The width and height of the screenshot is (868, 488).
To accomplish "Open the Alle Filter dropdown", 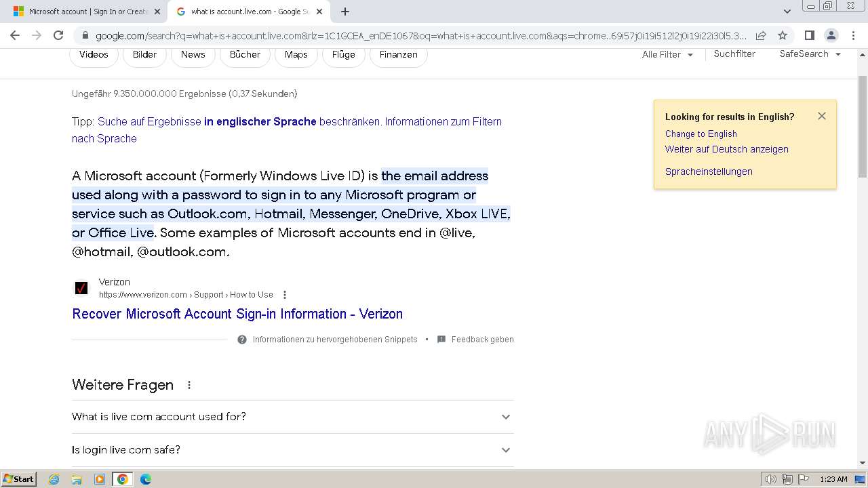I will (x=667, y=54).
